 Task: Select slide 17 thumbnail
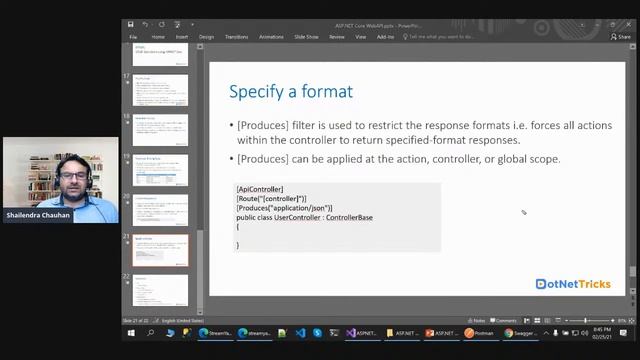tap(160, 90)
